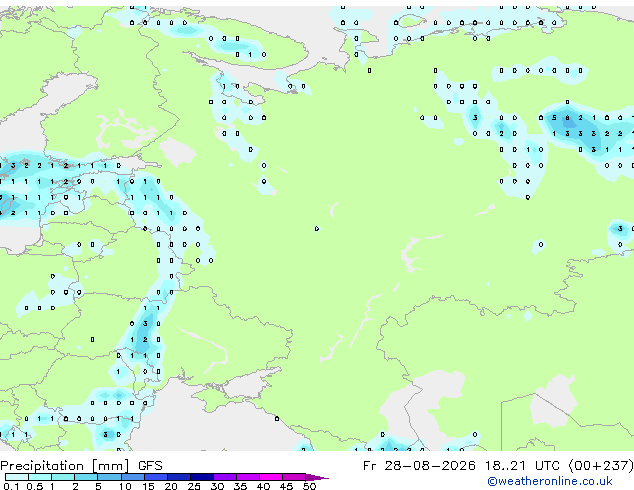
Task: Click the "40" legend scale label
Action: [263, 486]
